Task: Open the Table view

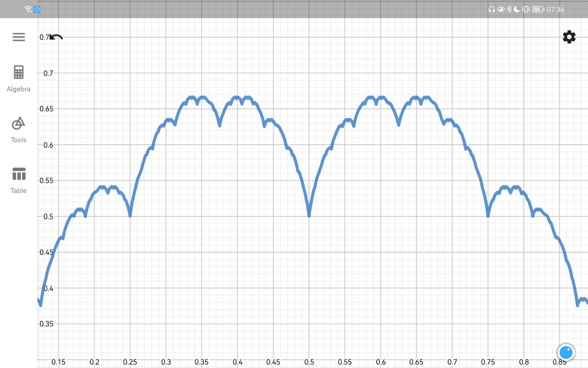Action: point(18,181)
